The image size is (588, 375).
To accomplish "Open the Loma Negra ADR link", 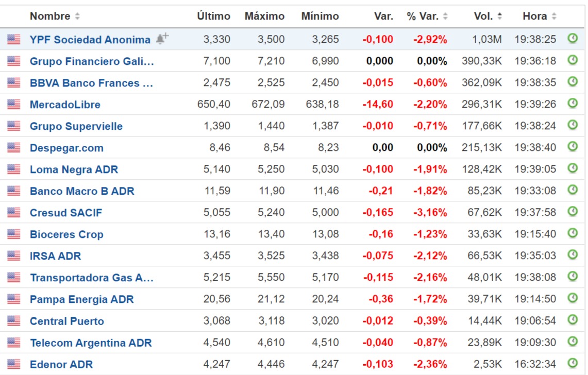I will tap(74, 169).
